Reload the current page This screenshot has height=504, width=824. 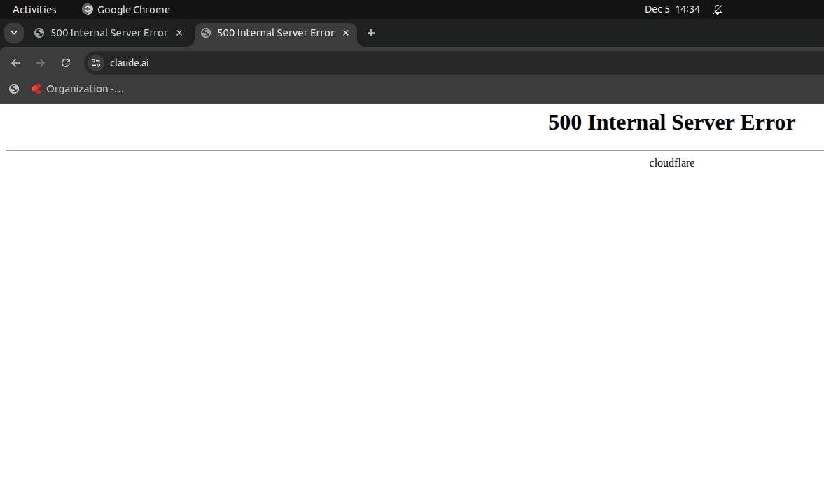click(66, 63)
